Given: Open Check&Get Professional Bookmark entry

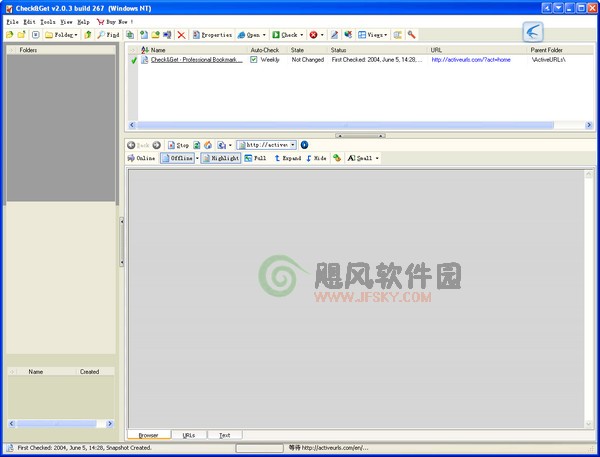Looking at the screenshot, I should click(x=197, y=60).
